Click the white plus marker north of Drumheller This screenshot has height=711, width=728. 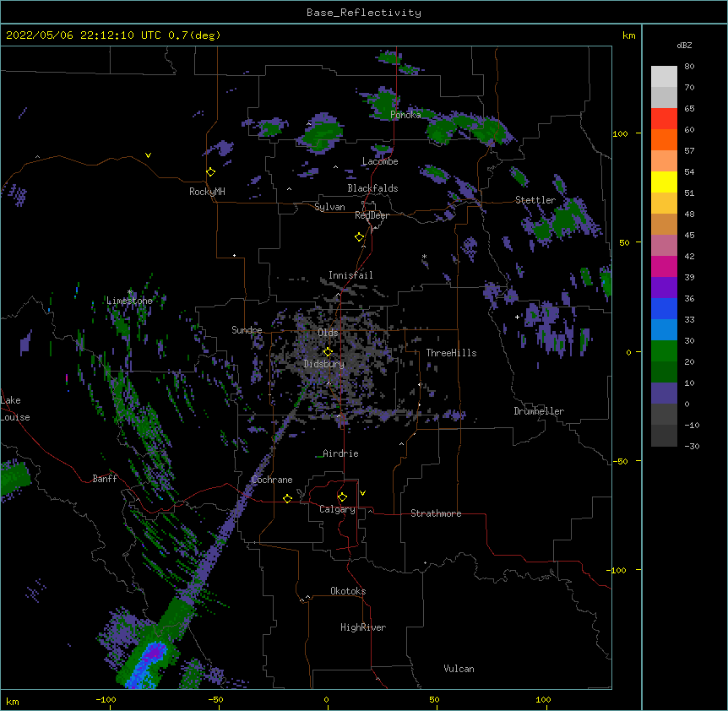click(517, 317)
